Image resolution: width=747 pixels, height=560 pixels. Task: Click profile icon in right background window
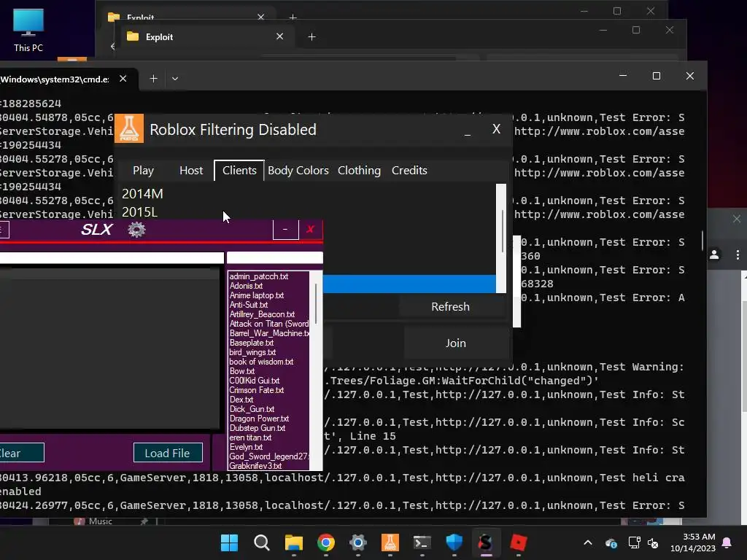tap(714, 254)
